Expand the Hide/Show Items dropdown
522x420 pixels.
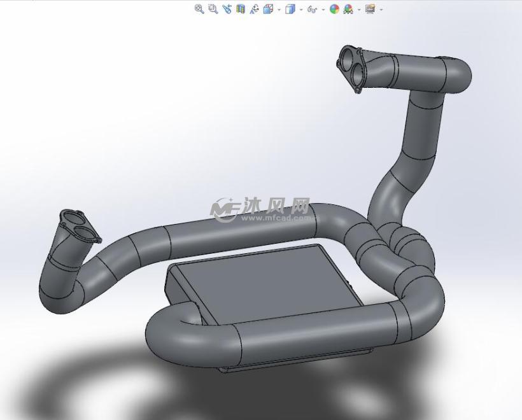[x=321, y=8]
